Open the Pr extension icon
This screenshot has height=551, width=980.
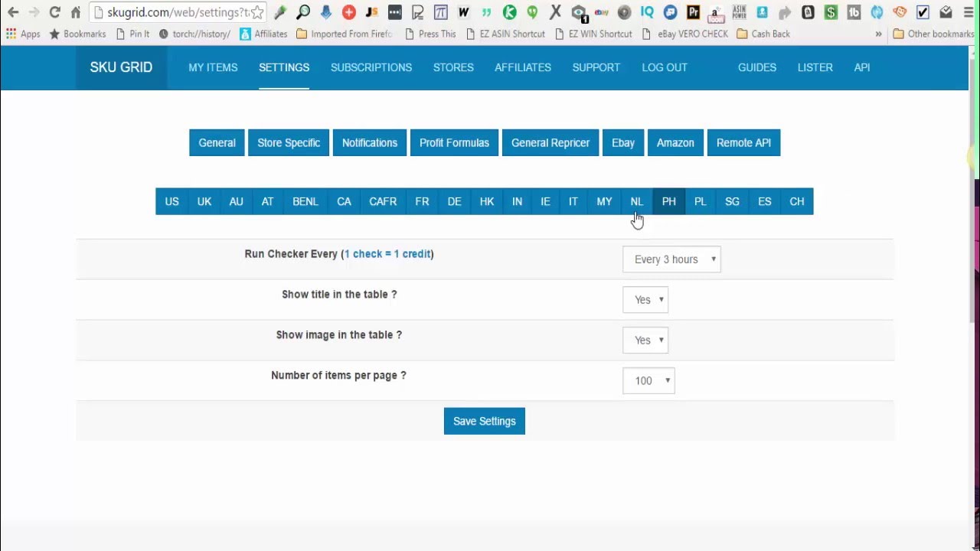click(694, 12)
